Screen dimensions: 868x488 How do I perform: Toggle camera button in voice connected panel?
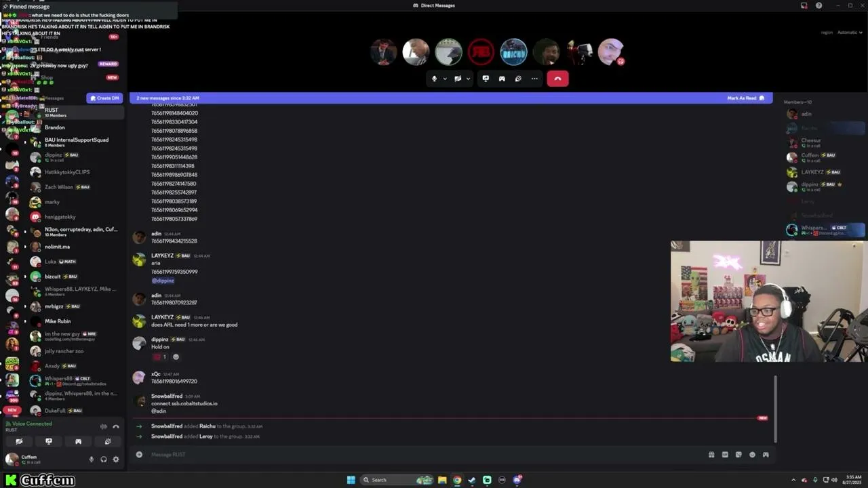click(19, 441)
